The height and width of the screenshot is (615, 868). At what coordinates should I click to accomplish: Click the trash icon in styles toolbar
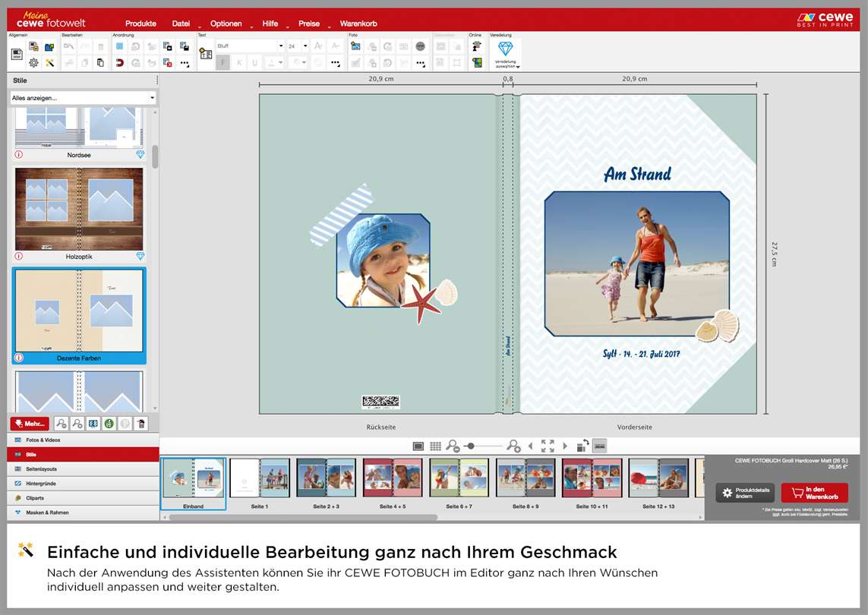tap(141, 424)
